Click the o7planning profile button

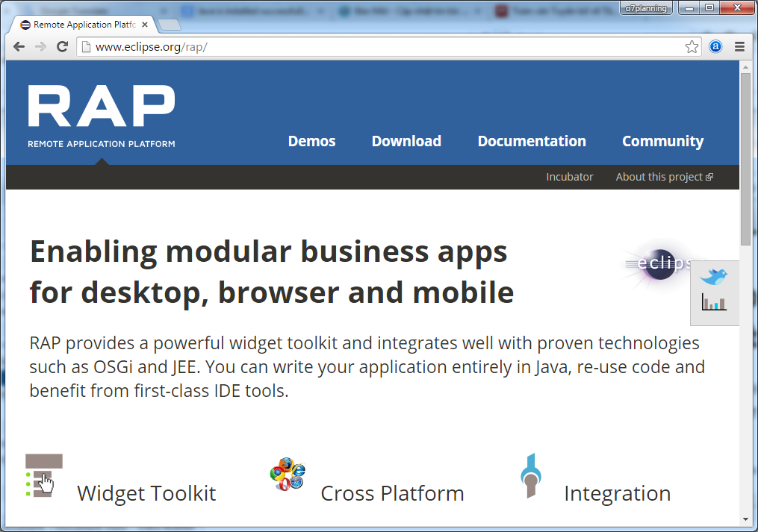tap(646, 7)
